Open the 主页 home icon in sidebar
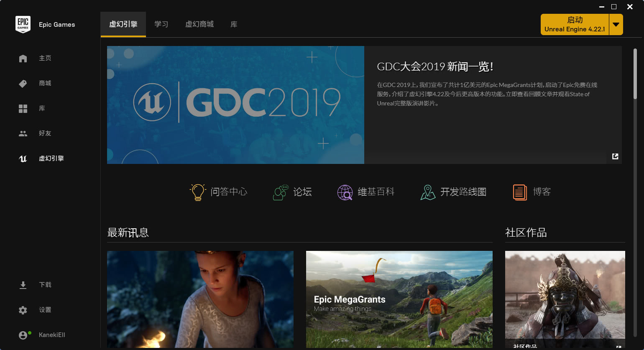The image size is (644, 350). click(23, 59)
